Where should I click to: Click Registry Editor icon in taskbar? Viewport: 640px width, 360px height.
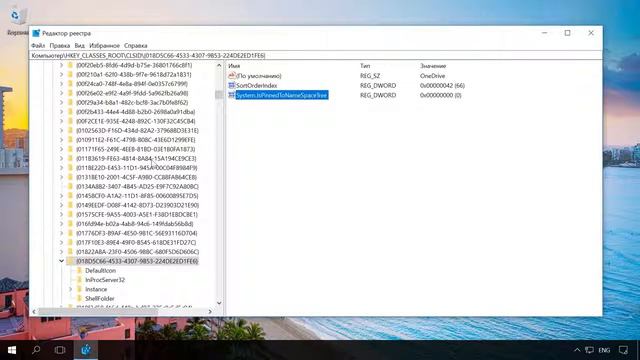[x=86, y=350]
